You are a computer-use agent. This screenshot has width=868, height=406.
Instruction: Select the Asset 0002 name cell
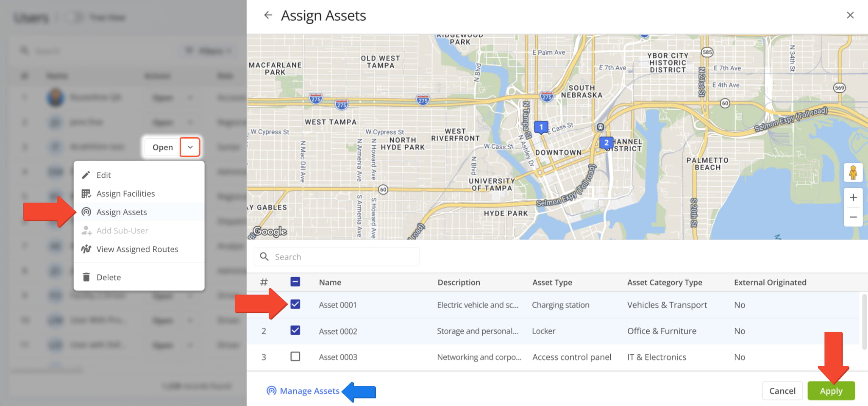point(338,331)
